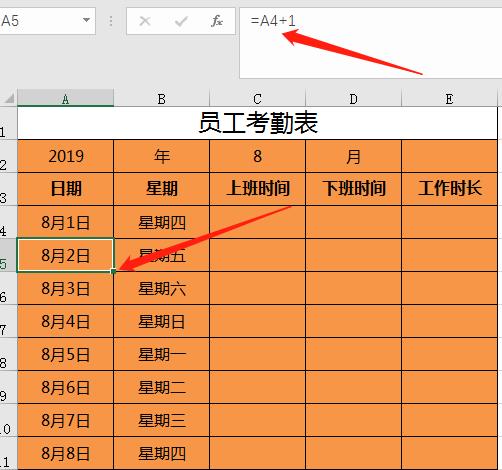
Task: Click the title cell 员工考勤表
Action: [257, 123]
